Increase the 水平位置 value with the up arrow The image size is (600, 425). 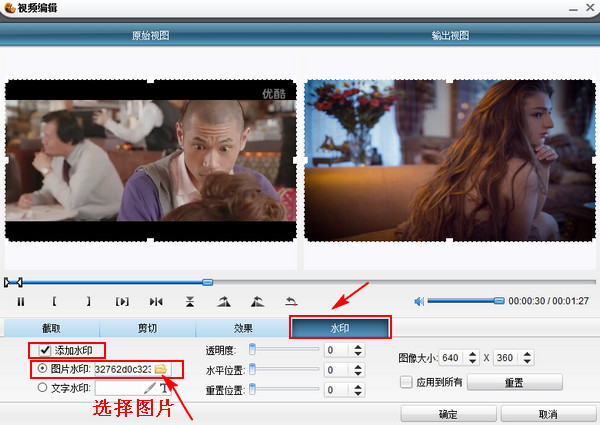click(x=358, y=367)
